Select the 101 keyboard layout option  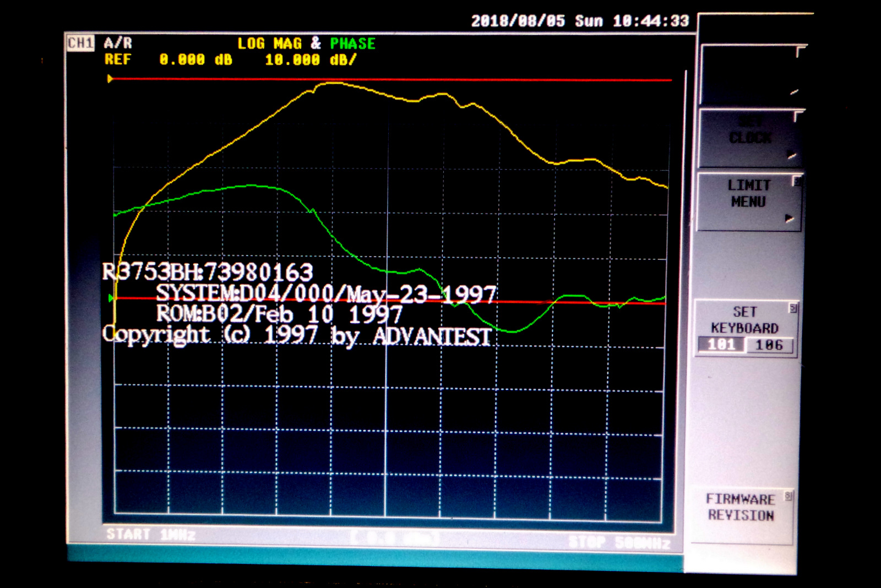[x=721, y=345]
